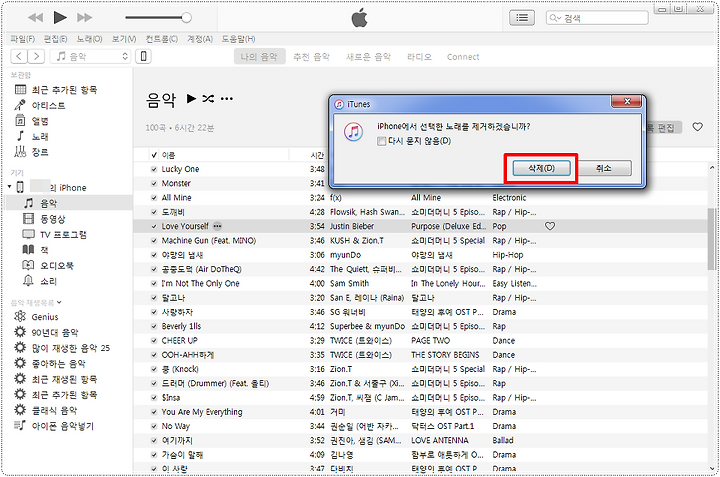The width and height of the screenshot is (720, 477).
Task: Click the 검색 search field
Action: click(x=597, y=18)
